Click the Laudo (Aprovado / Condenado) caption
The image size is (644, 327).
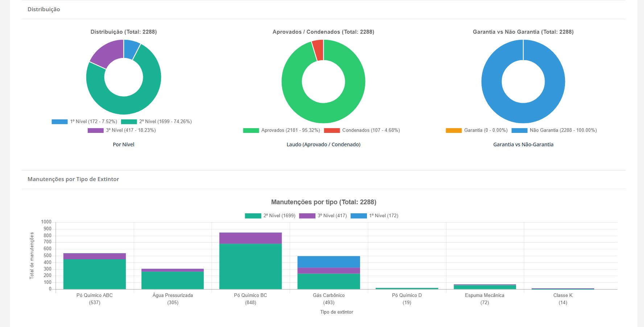[323, 144]
